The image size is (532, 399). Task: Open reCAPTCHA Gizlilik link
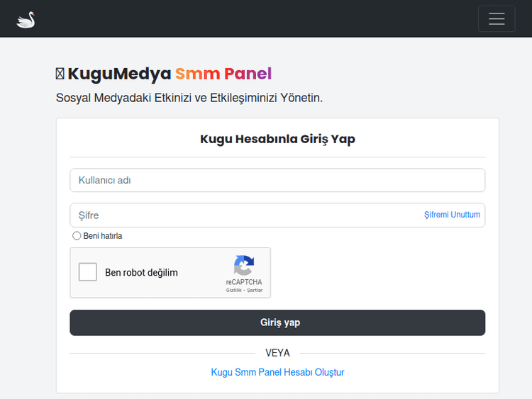click(234, 290)
